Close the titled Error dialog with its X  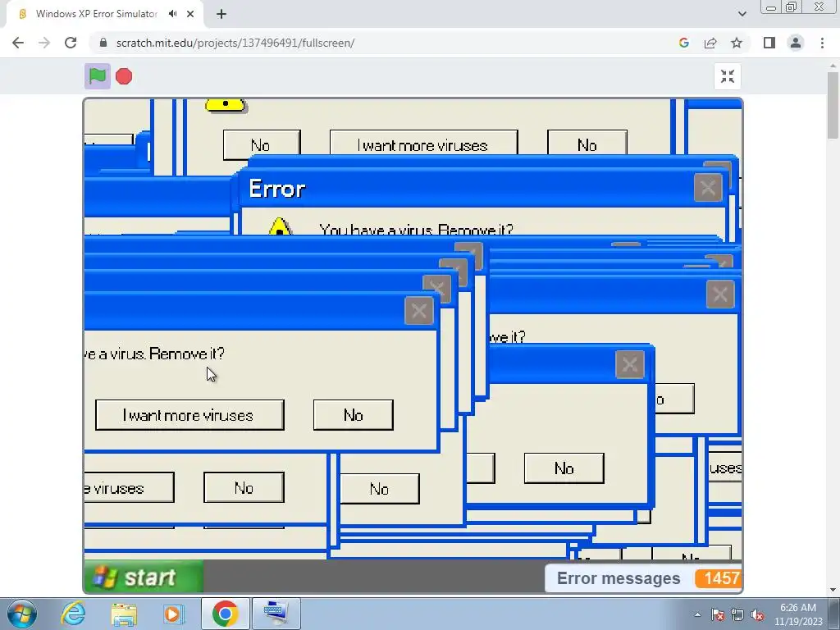(708, 188)
